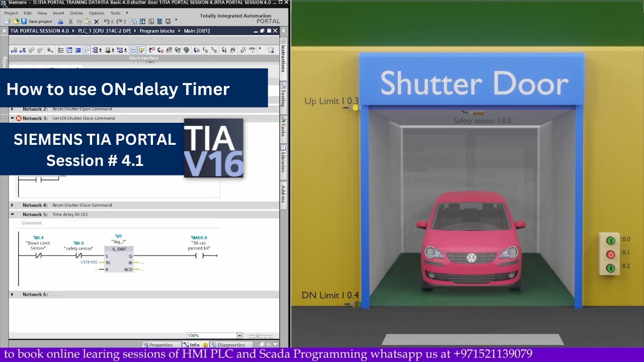Click the Insert network icon
This screenshot has width=644, height=362.
click(14, 50)
